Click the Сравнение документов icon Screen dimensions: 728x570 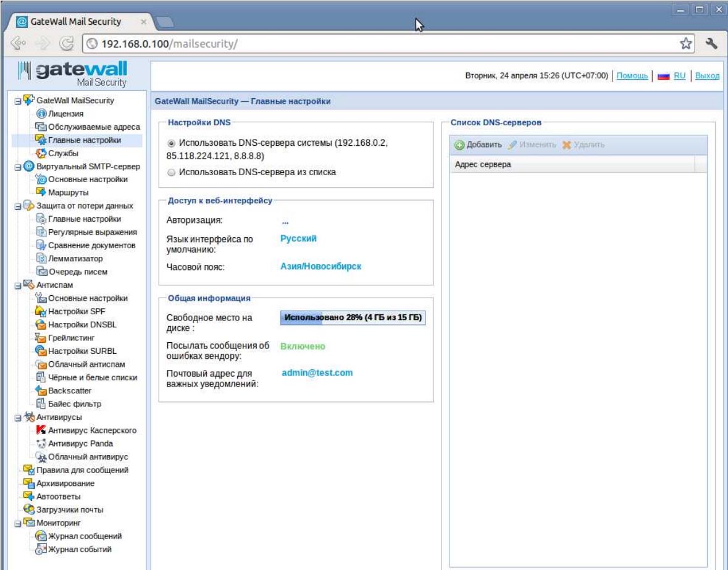pos(41,245)
